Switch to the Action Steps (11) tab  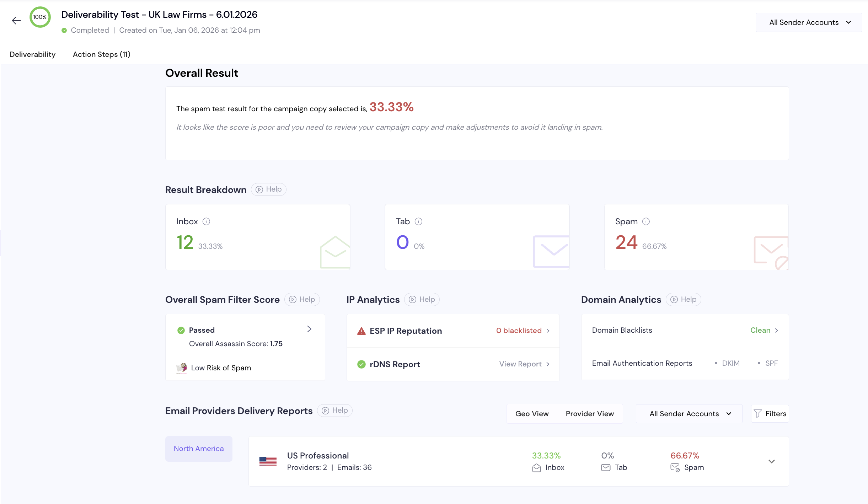tap(102, 54)
